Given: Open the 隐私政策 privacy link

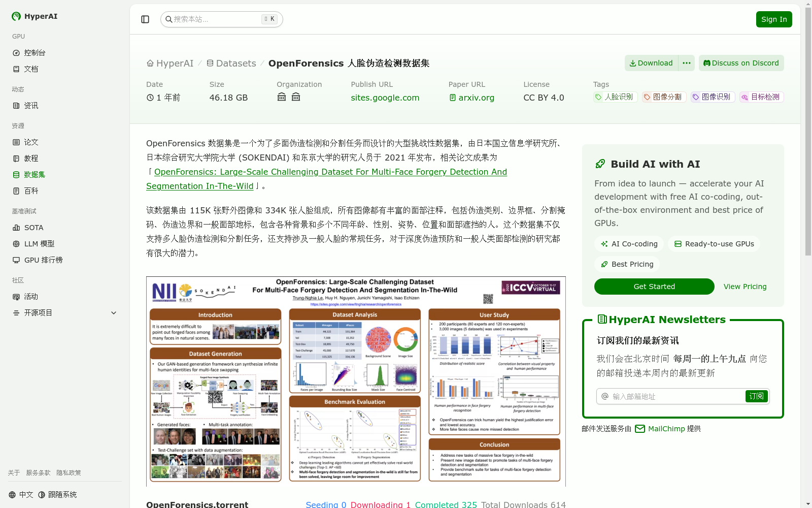Looking at the screenshot, I should pos(69,473).
